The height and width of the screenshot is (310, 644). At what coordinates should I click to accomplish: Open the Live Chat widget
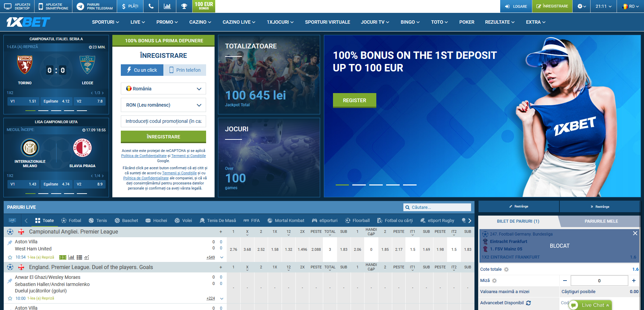pos(591,305)
